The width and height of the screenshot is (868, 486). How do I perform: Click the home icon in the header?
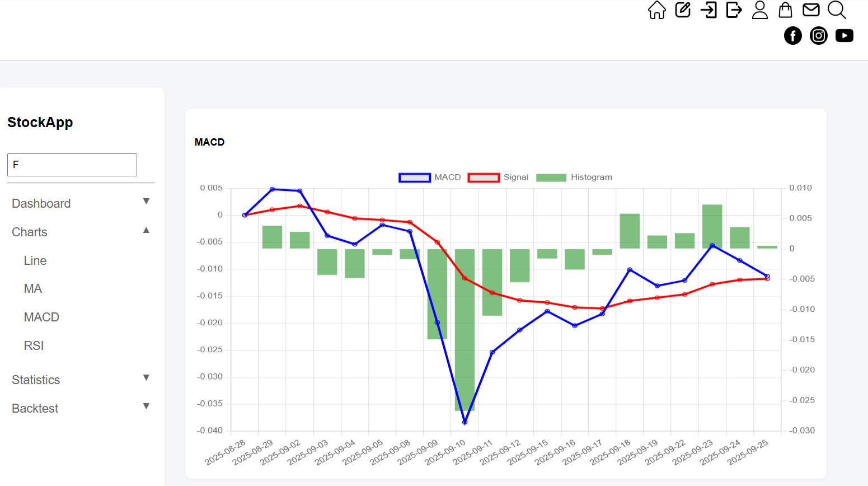(657, 10)
